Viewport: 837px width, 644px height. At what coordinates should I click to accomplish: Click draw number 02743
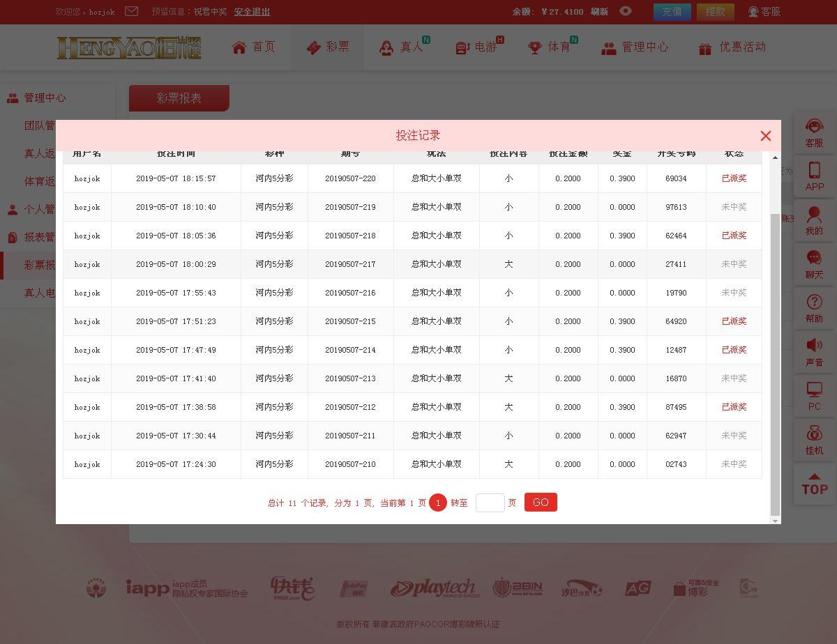click(676, 464)
